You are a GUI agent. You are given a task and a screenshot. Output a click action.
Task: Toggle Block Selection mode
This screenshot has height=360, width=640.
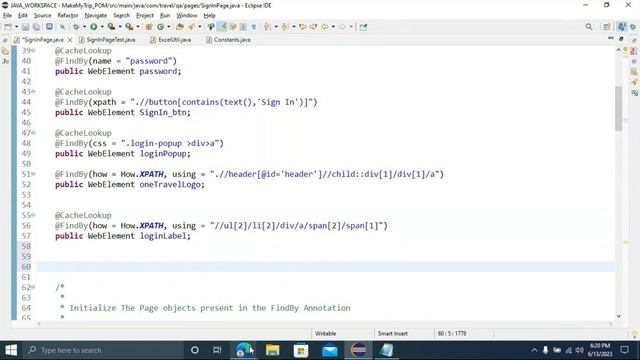243,27
